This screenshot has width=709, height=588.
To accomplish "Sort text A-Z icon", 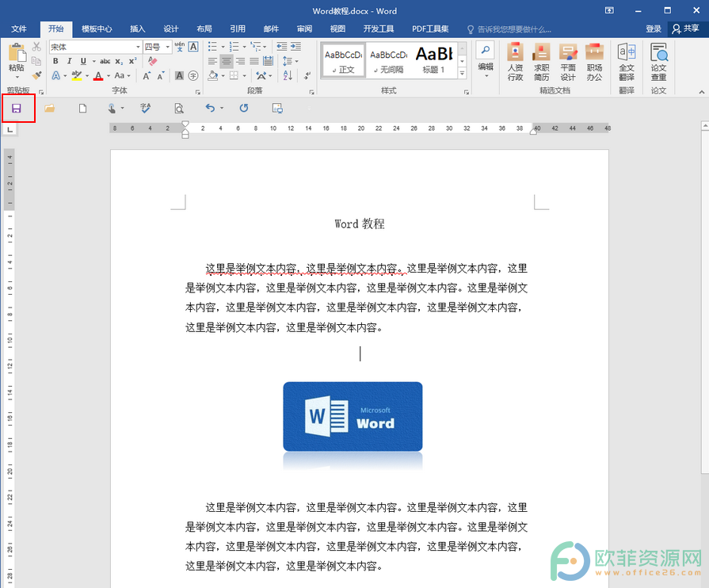I will tap(288, 75).
